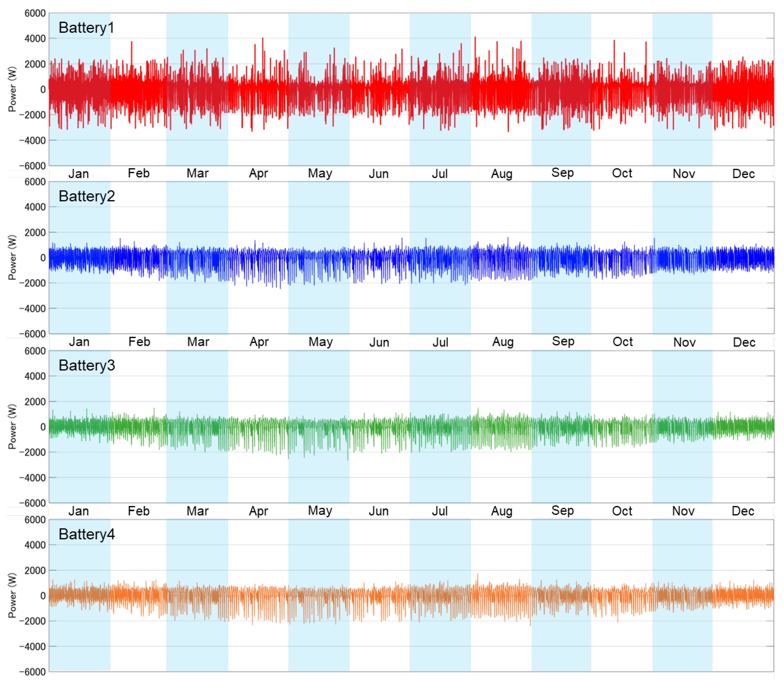Click the Sep label under Battery2 chart

click(x=563, y=342)
